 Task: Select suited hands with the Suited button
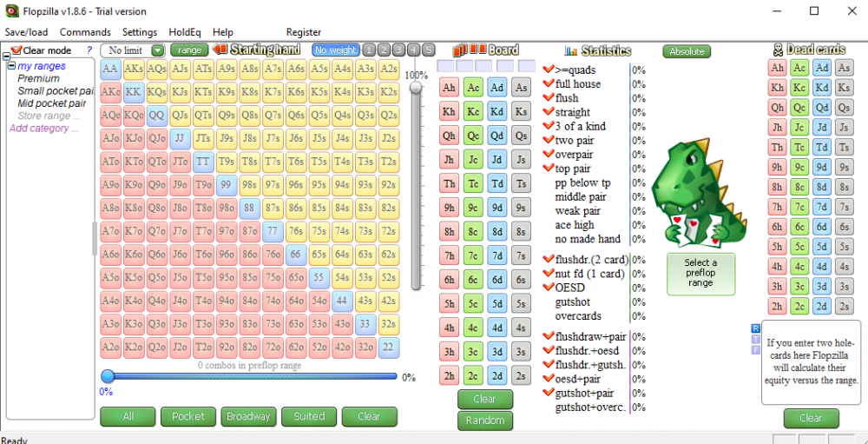[309, 416]
